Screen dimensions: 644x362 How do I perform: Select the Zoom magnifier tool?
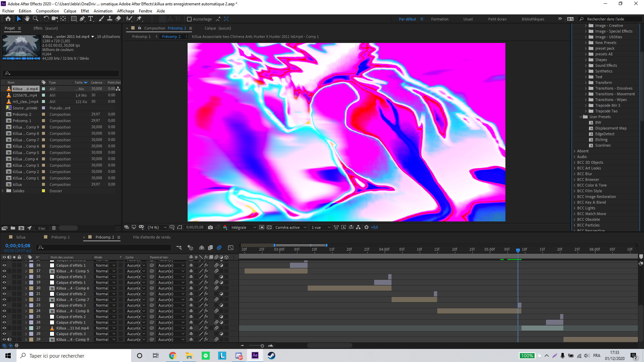[x=35, y=19]
